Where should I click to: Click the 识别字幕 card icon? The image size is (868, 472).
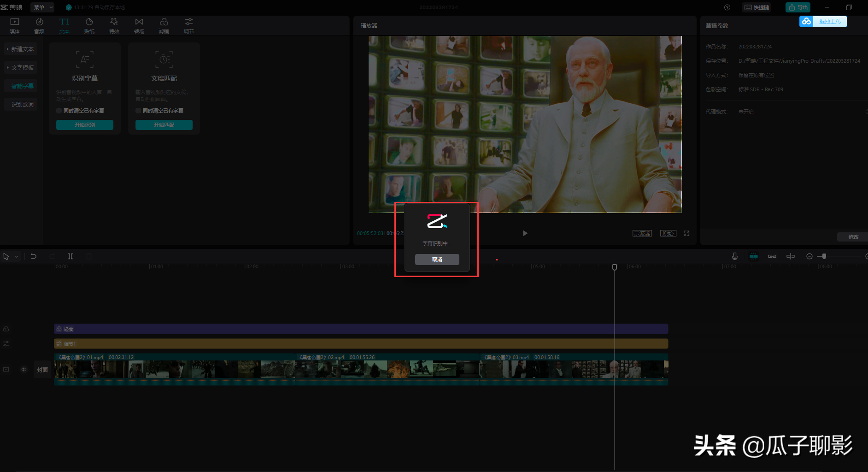click(85, 59)
